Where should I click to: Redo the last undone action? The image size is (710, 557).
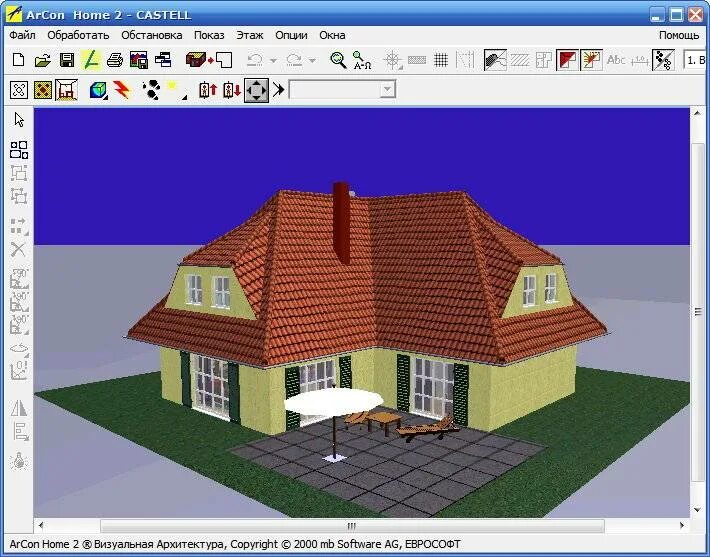click(x=294, y=60)
